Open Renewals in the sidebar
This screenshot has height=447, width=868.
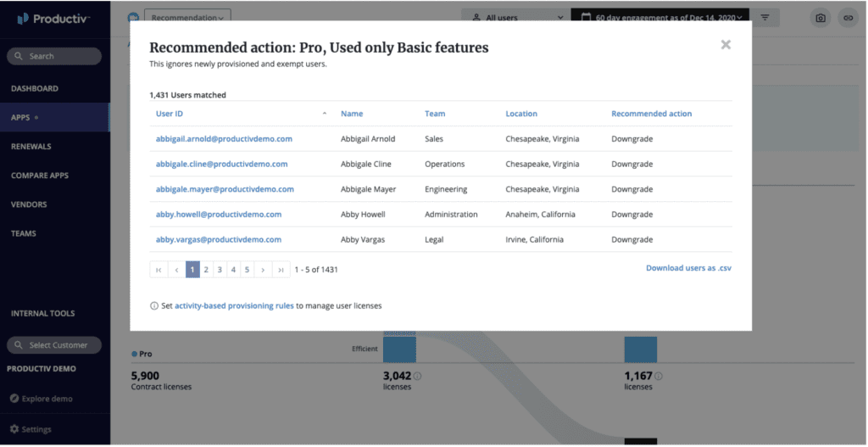click(31, 147)
